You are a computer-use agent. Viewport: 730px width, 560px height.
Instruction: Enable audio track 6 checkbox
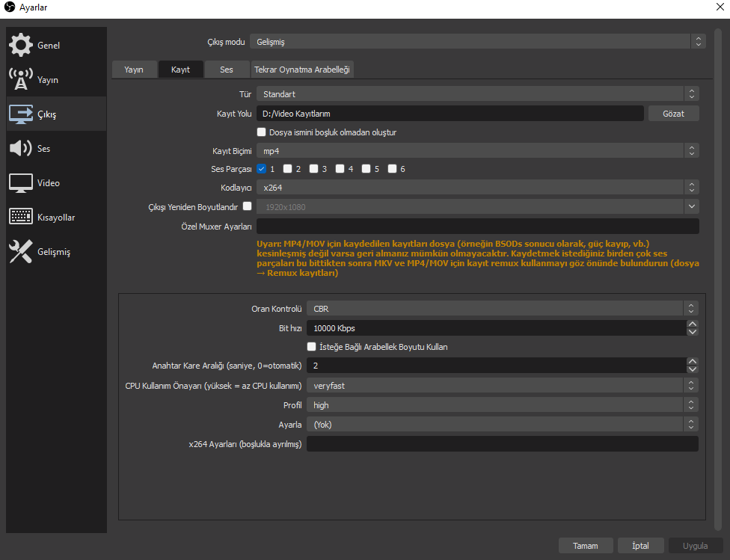coord(392,168)
